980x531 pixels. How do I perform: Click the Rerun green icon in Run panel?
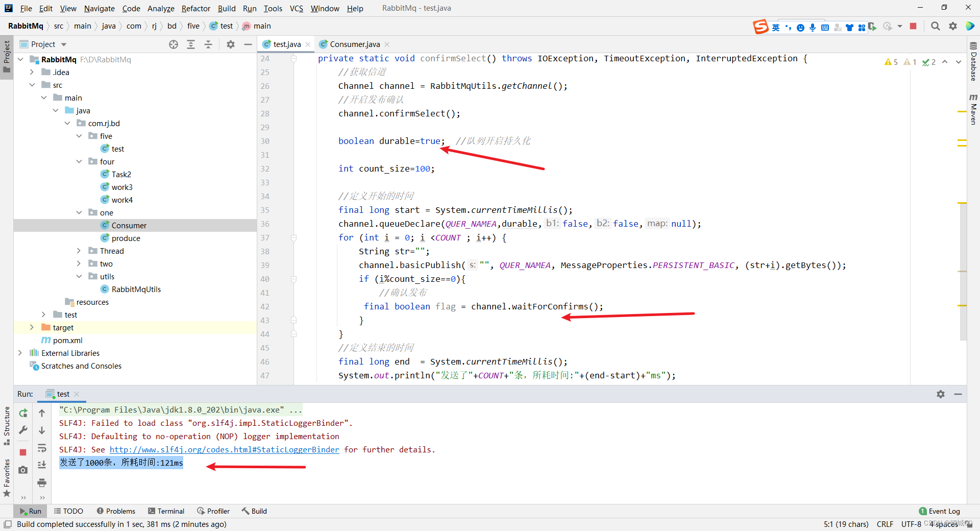pos(23,413)
